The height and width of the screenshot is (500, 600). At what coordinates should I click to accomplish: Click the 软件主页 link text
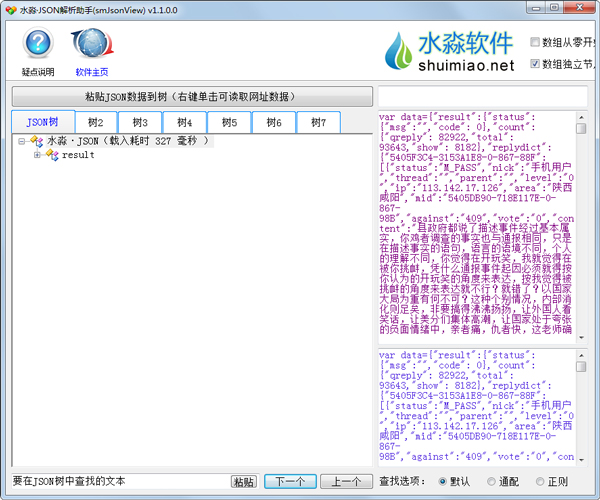point(92,72)
